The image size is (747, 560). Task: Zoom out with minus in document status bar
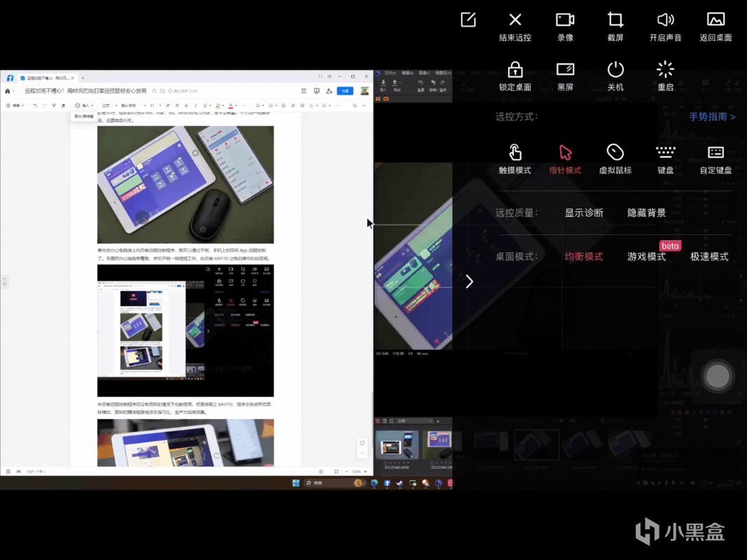pos(347,471)
